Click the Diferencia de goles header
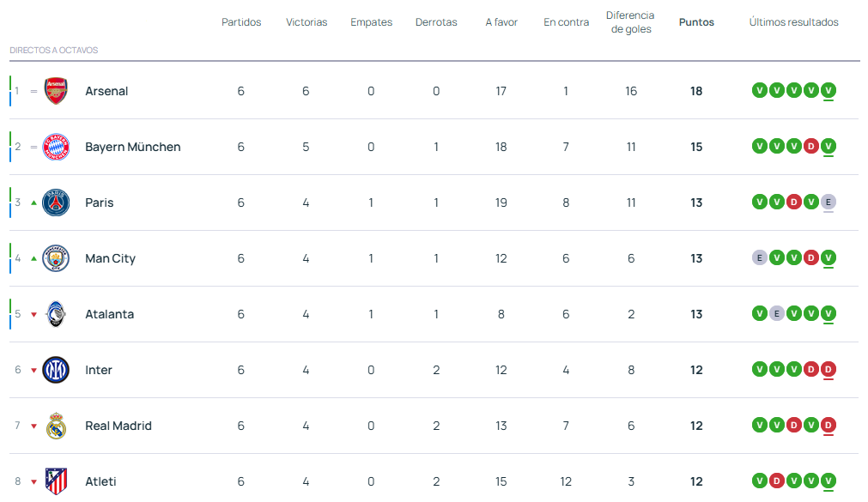Screen dimensions: 868x502 click(x=630, y=22)
